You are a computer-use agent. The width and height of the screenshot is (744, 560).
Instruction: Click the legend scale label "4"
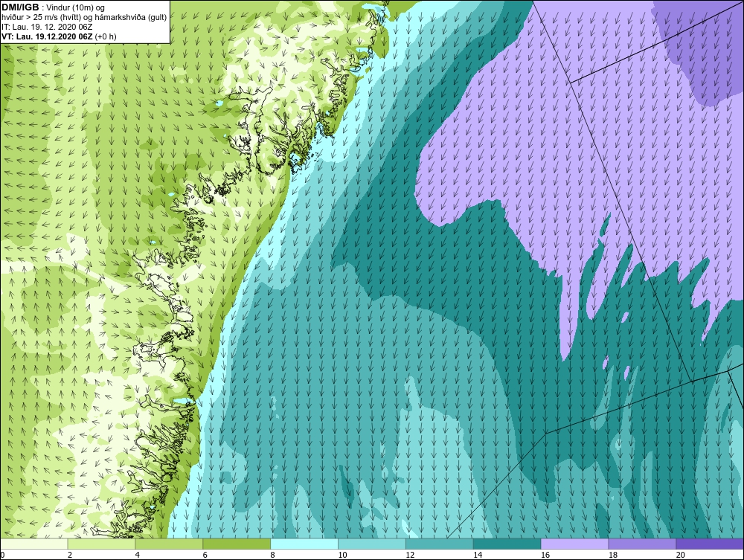[138, 555]
